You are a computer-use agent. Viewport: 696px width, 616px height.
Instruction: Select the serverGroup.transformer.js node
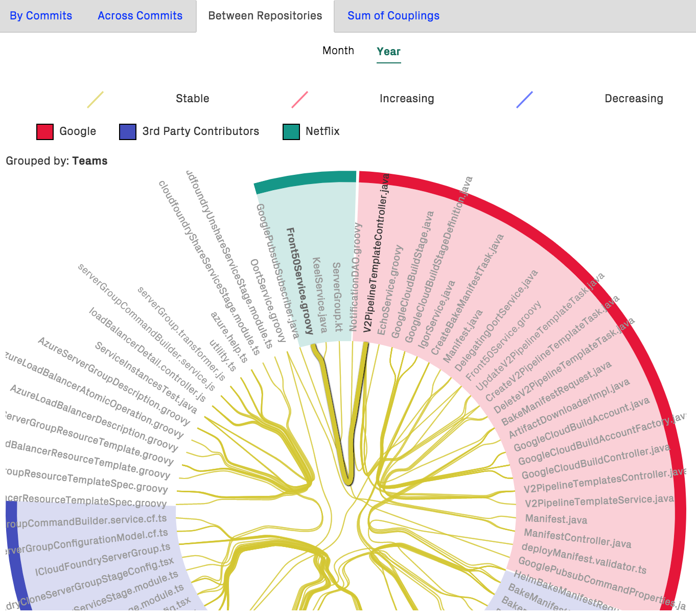coord(181,334)
